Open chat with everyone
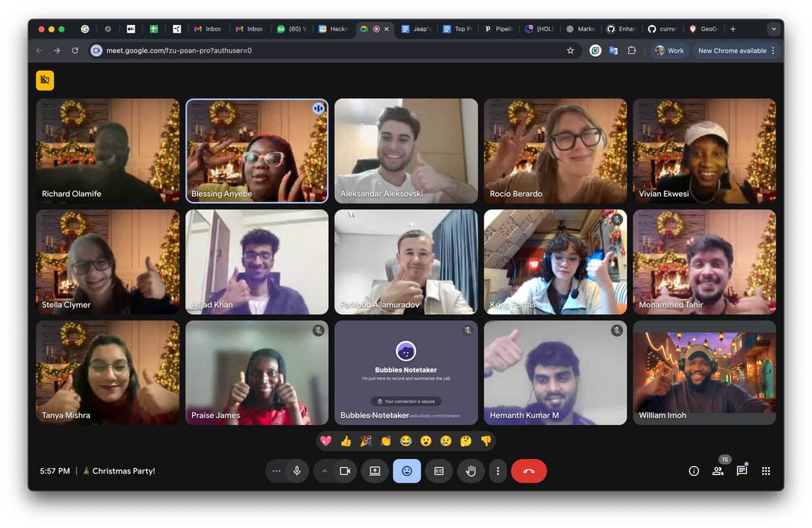Image resolution: width=812 pixels, height=528 pixels. pos(742,471)
